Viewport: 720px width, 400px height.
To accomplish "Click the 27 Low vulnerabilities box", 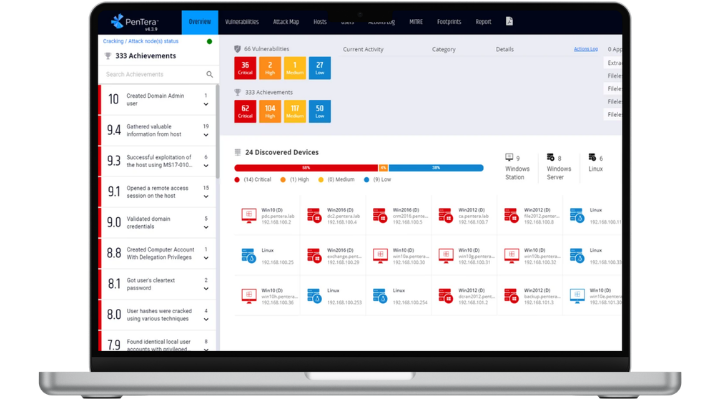I will coord(320,68).
